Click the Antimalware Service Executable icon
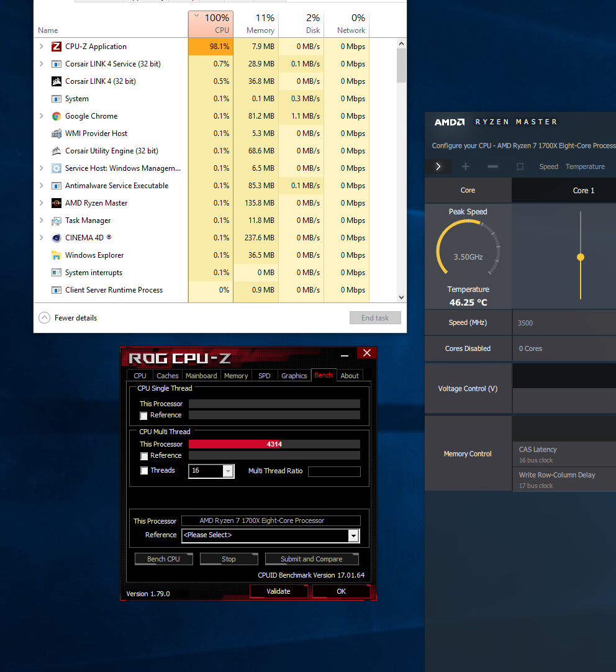This screenshot has height=672, width=616. 56,186
